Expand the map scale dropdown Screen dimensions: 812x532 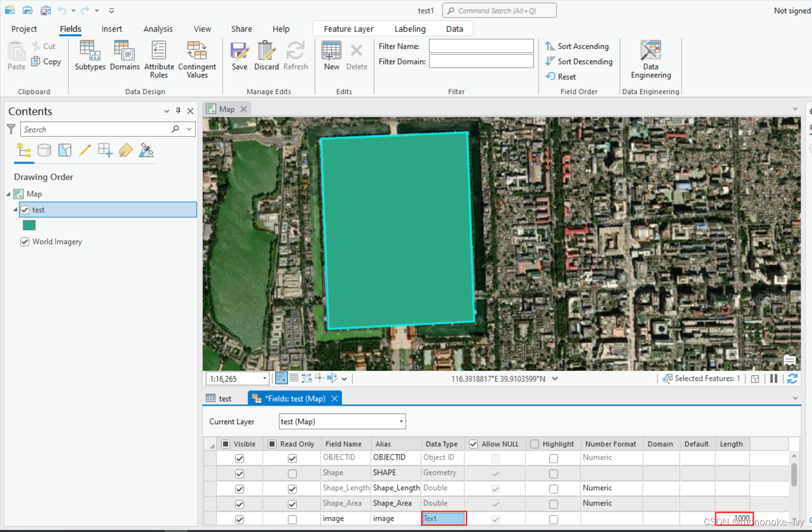tap(264, 378)
